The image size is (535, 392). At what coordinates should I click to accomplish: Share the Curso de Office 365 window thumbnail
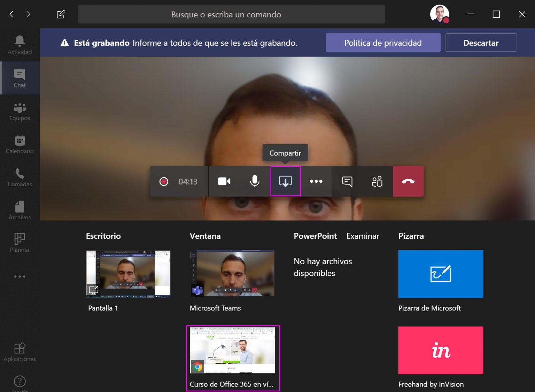(233, 350)
